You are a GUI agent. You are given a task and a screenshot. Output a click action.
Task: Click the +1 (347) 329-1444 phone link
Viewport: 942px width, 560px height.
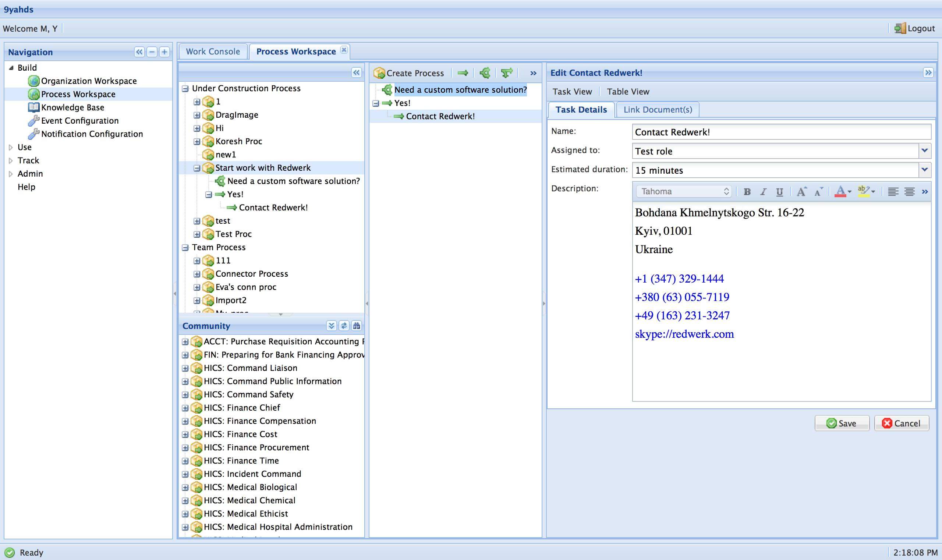click(x=679, y=279)
